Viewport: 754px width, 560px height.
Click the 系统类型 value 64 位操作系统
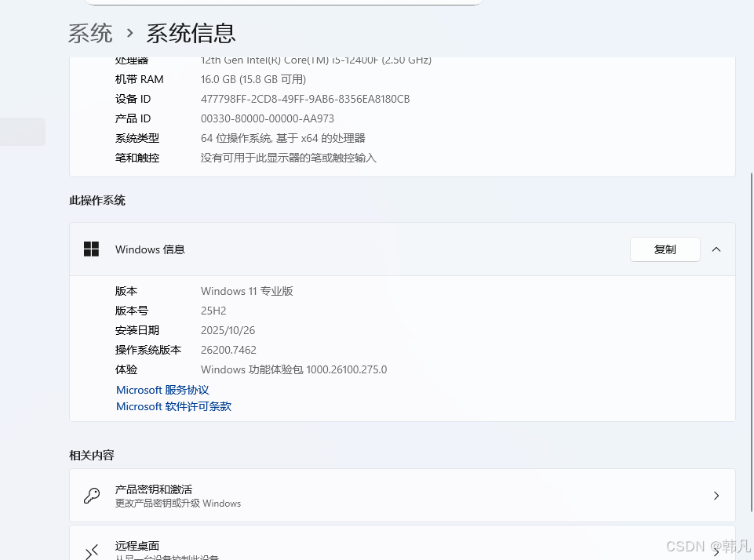coord(282,139)
